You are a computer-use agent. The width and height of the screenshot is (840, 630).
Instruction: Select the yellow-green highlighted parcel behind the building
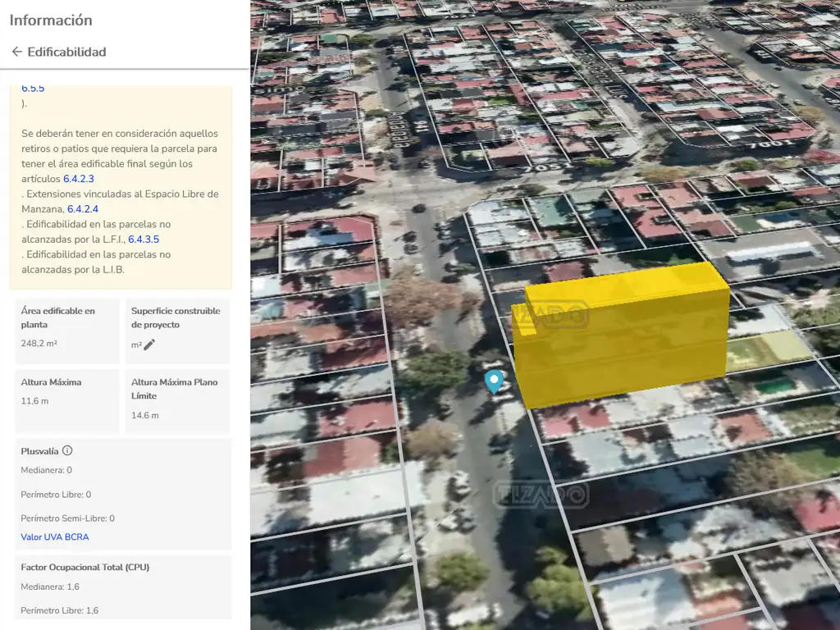768,349
